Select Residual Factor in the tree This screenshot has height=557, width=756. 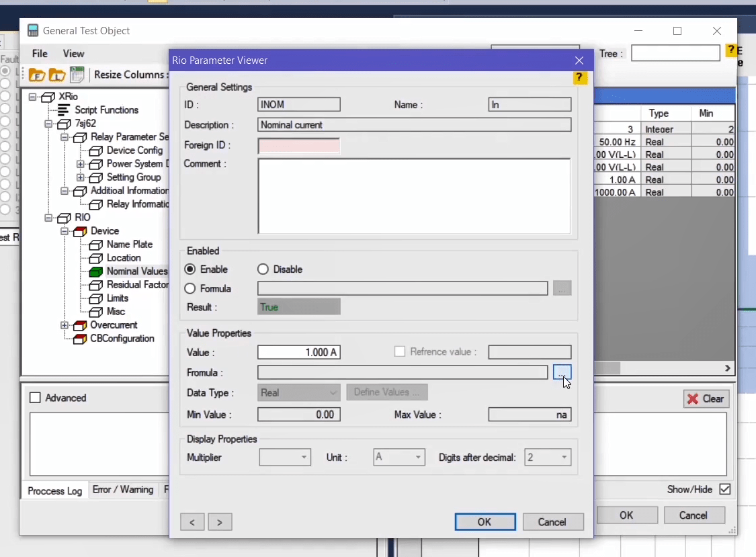point(137,284)
